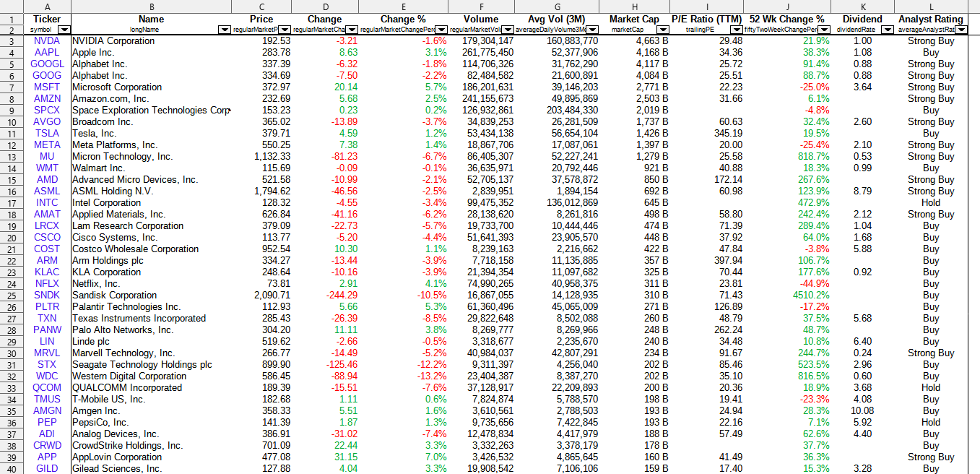Select the Hold rating cell for QUALCOMM
Screen dimensions: 980x474
point(931,388)
